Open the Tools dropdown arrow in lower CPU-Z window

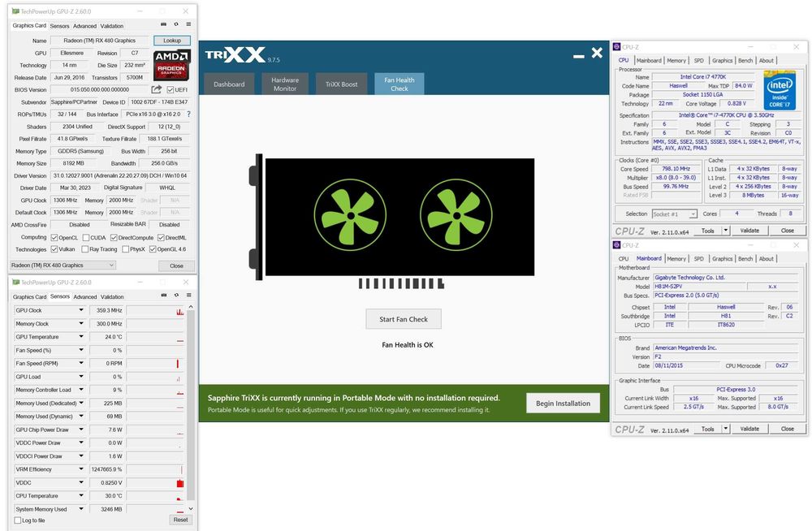tap(726, 429)
